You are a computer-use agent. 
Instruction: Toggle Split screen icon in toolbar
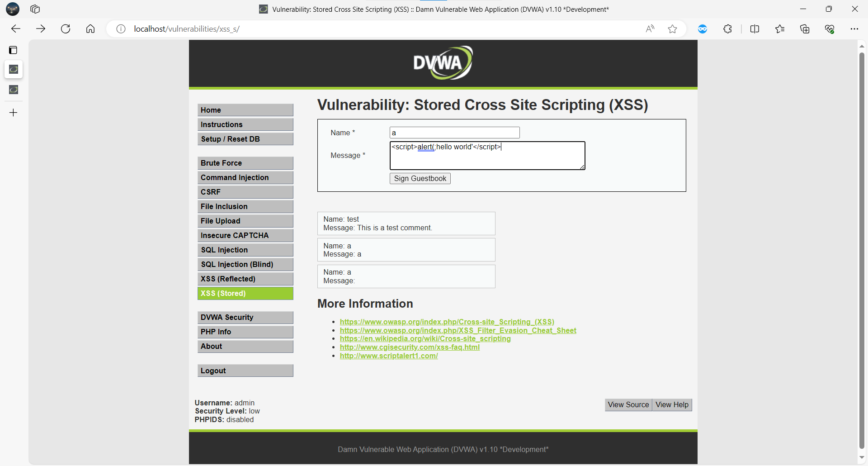pyautogui.click(x=755, y=29)
